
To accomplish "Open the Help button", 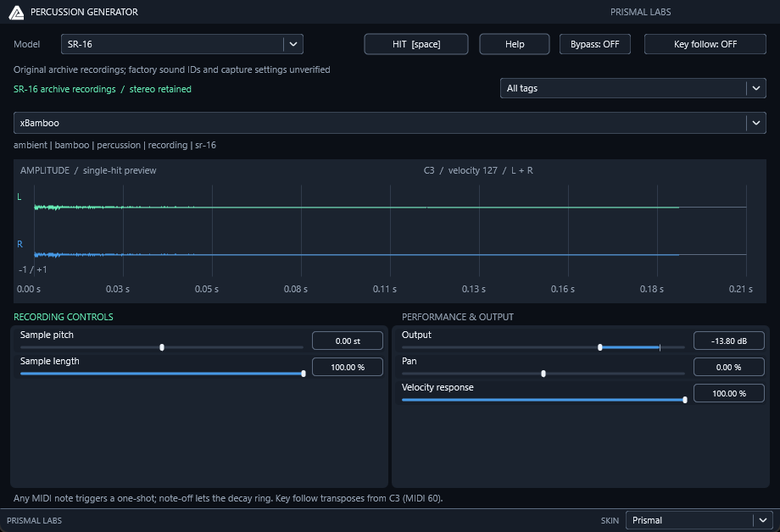I will click(x=515, y=44).
